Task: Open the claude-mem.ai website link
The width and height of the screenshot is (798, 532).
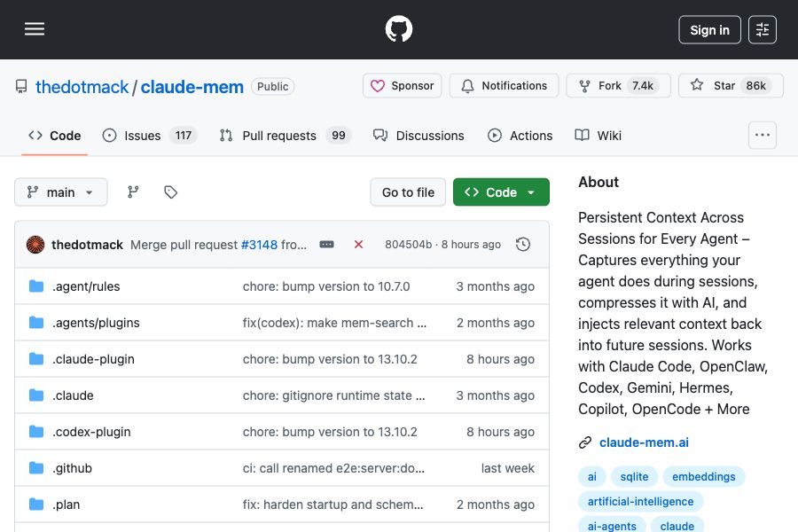Action: 644,442
